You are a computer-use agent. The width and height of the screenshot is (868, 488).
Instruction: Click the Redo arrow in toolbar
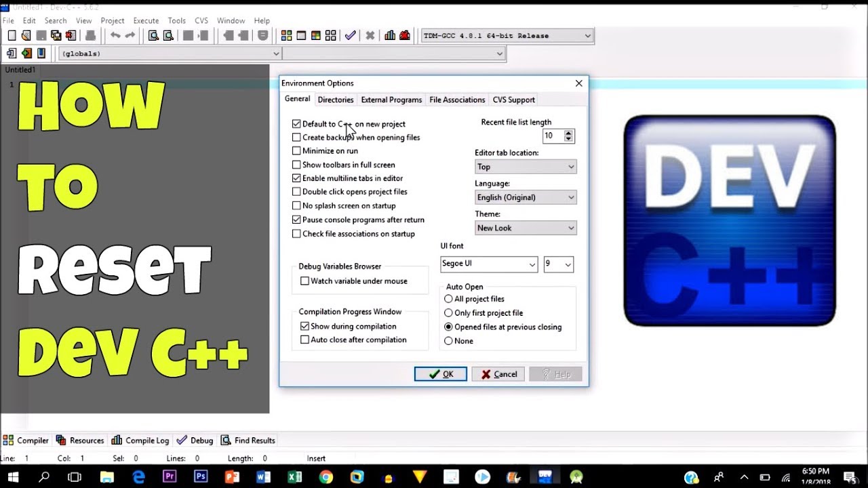click(130, 36)
